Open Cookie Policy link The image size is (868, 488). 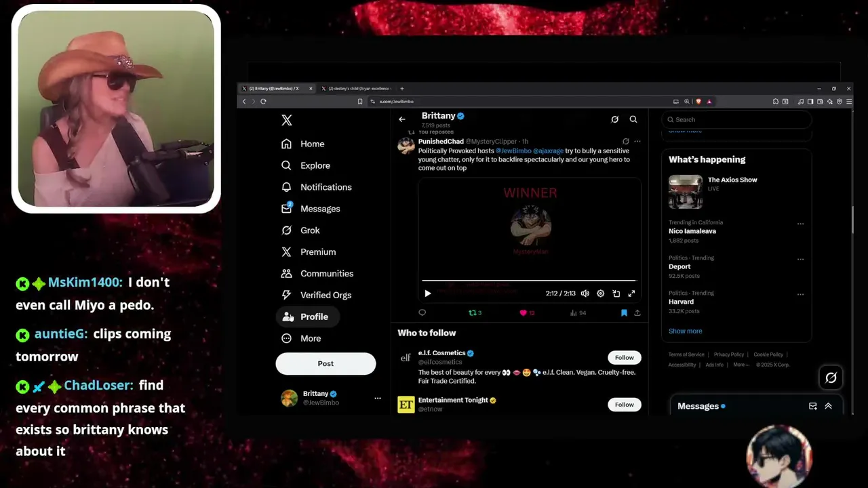[768, 354]
